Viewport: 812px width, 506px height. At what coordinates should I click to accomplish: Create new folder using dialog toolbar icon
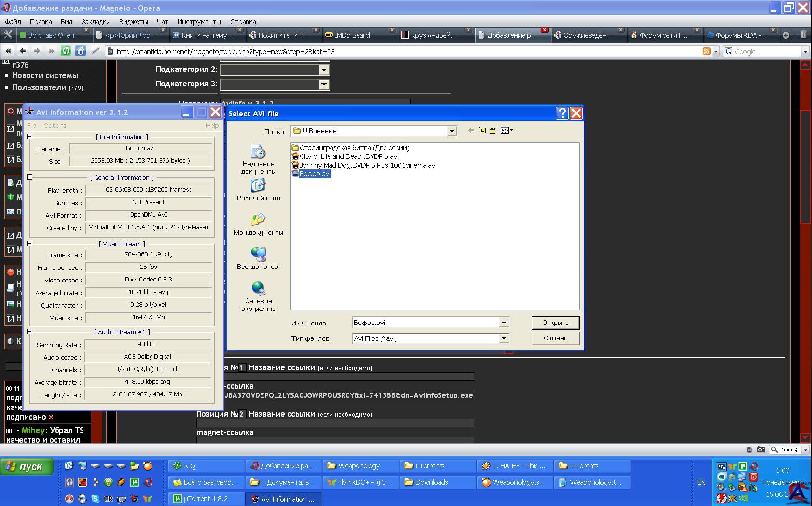pos(493,130)
